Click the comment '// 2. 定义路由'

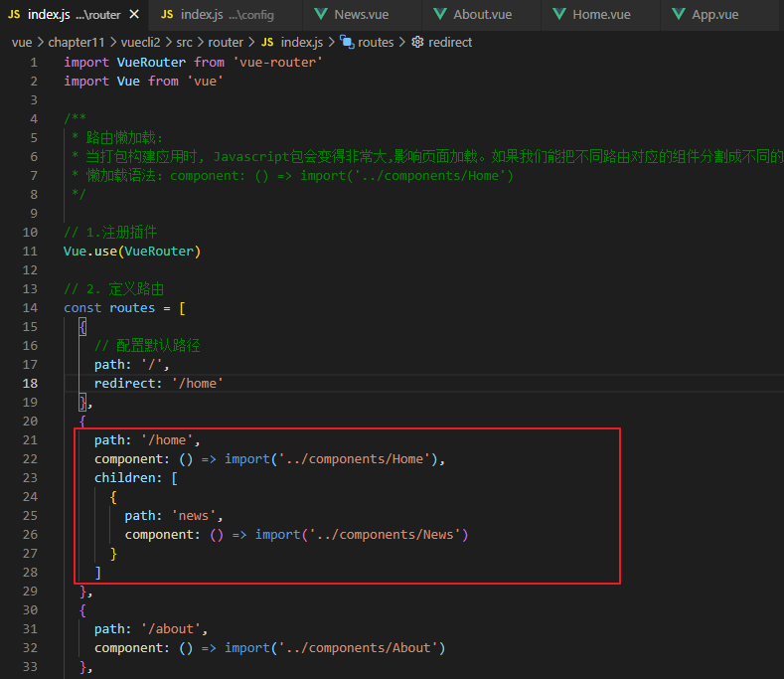pos(113,288)
